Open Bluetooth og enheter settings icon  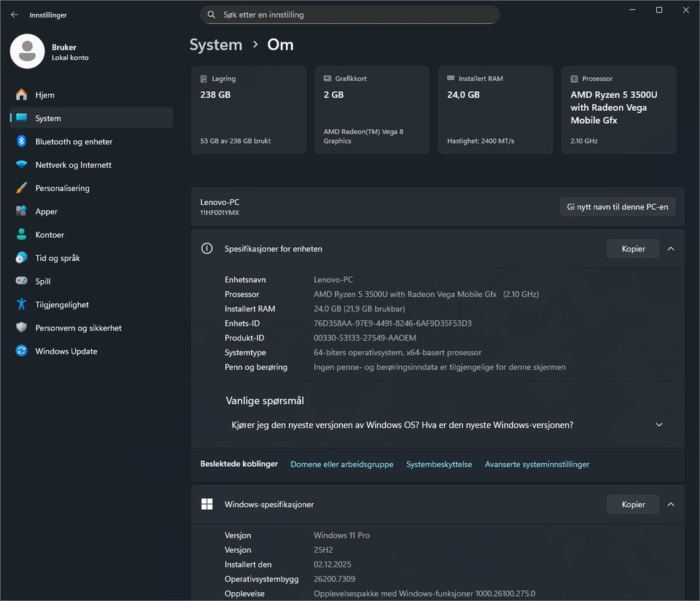(x=21, y=141)
